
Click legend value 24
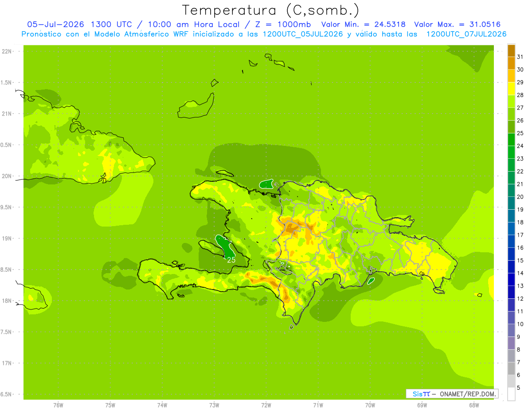tap(520, 146)
